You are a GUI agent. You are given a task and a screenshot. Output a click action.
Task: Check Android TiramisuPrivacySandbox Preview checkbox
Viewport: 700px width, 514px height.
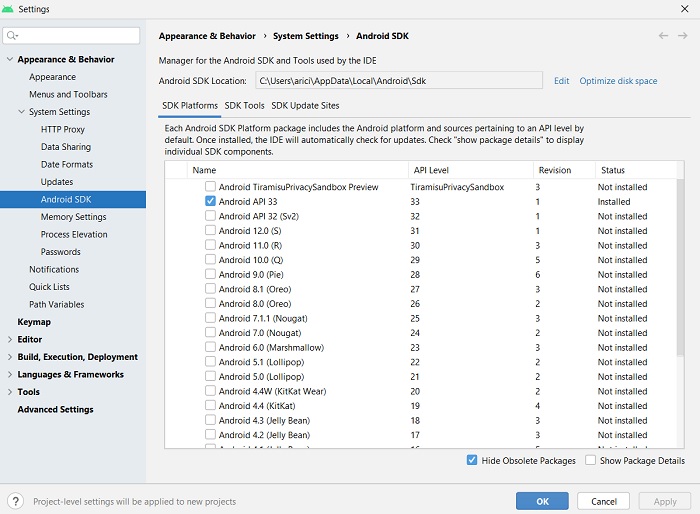coord(210,186)
